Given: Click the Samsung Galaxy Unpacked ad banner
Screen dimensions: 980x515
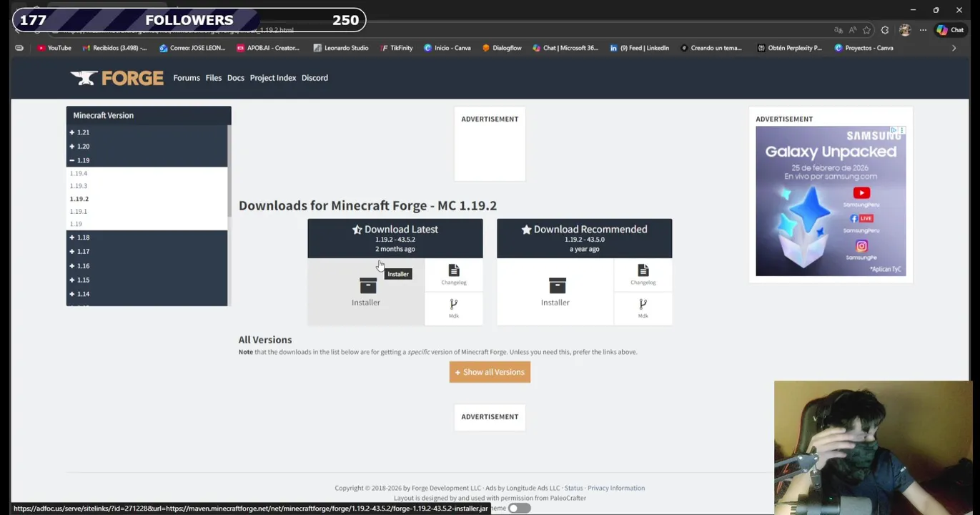Looking at the screenshot, I should 831,201.
